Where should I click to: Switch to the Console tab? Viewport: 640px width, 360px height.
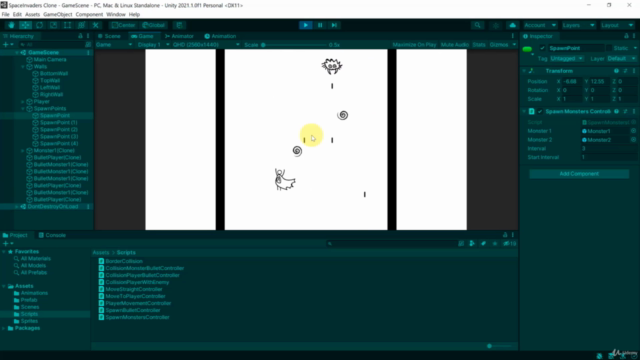pos(52,236)
